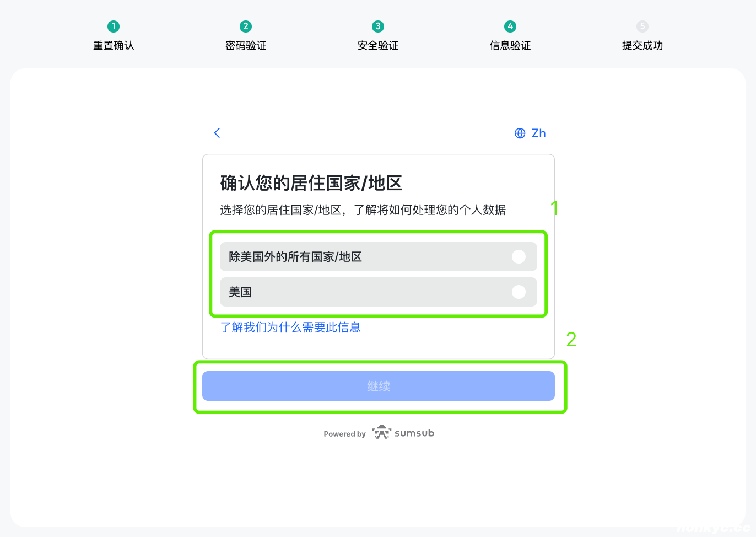Click the step 5 circle icon 提交成功

click(642, 26)
